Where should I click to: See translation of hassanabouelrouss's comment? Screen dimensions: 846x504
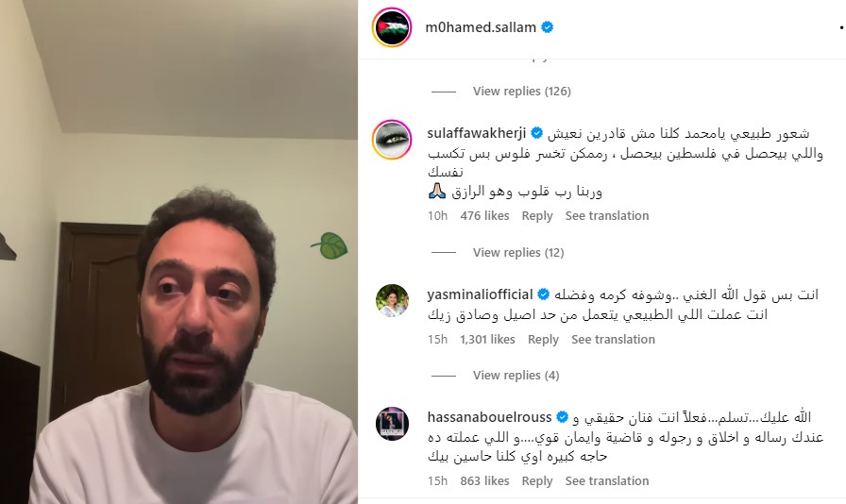(607, 480)
